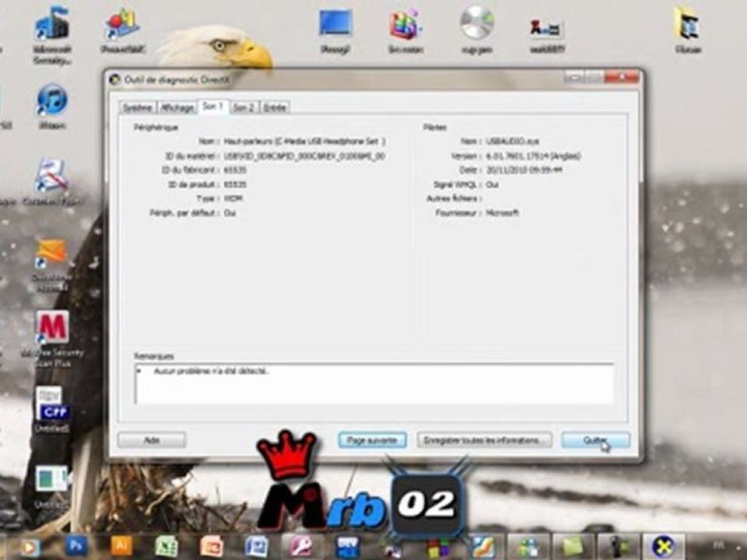
Task: Switch to the Affichage tab
Action: (x=177, y=107)
